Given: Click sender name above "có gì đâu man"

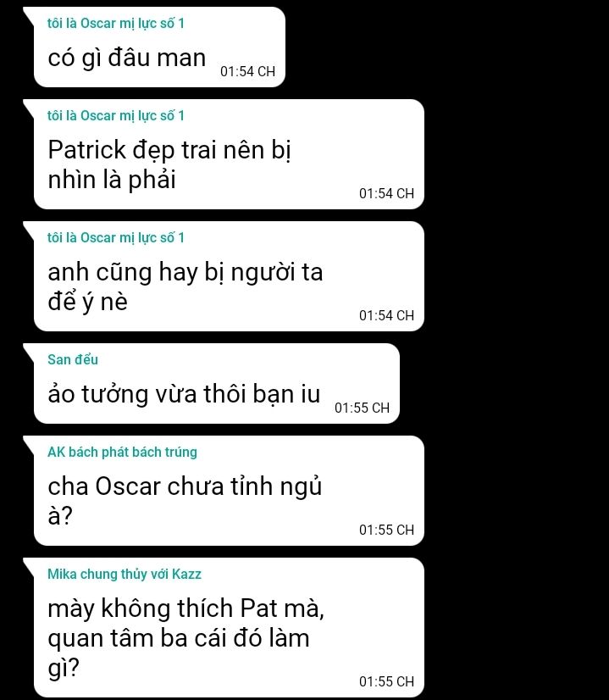Looking at the screenshot, I should (x=116, y=23).
